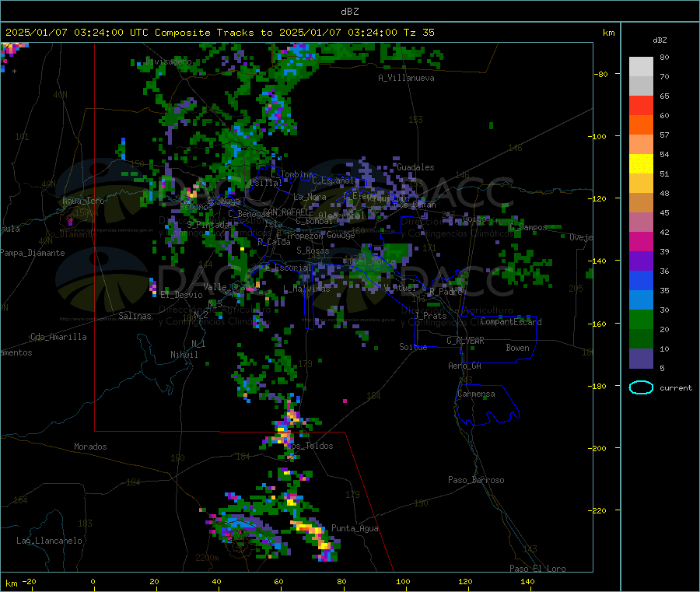Click the 'km' unit label at bottom left
Image resolution: width=700 pixels, height=592 pixels.
11,583
